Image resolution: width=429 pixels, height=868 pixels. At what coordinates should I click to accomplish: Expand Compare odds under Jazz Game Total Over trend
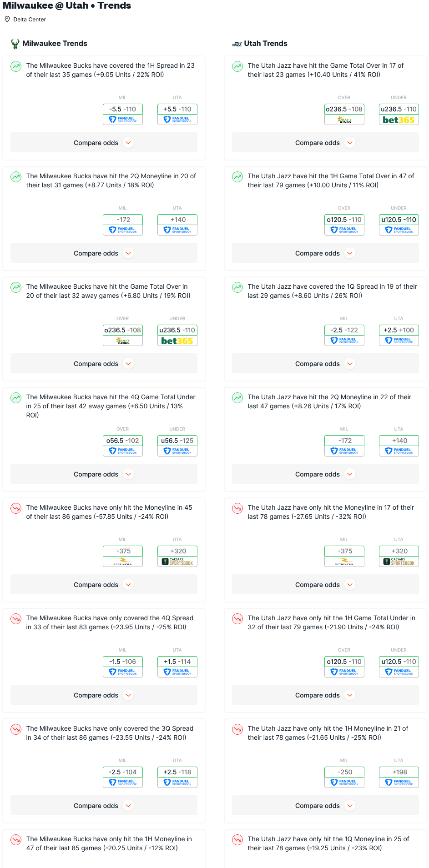point(325,143)
